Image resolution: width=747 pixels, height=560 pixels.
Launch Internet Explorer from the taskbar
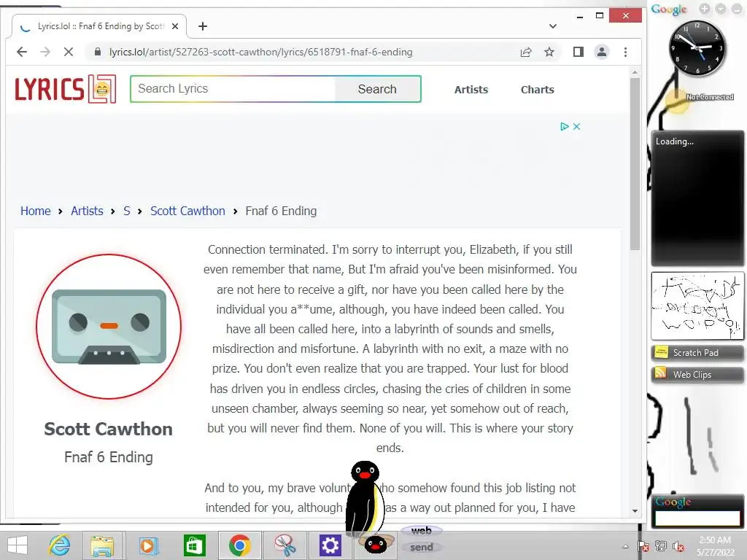click(x=60, y=545)
